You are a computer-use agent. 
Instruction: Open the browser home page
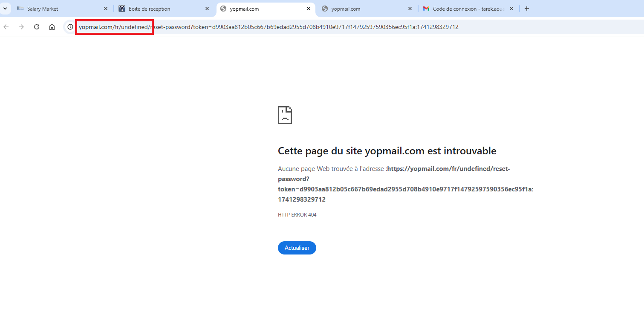click(52, 27)
